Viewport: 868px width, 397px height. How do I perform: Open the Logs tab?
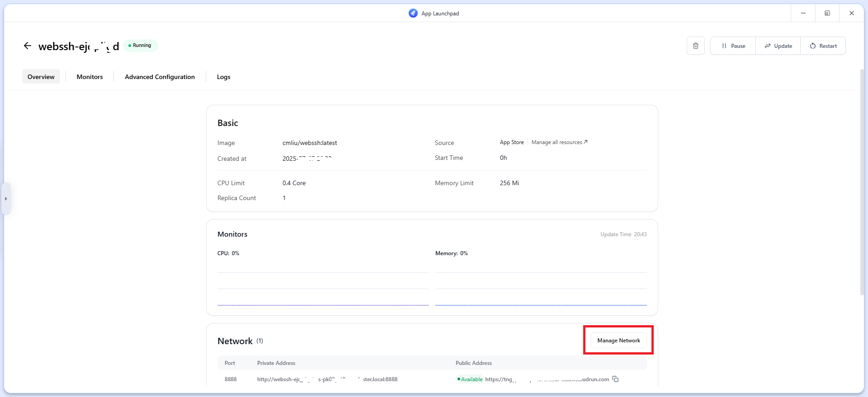pyautogui.click(x=223, y=77)
